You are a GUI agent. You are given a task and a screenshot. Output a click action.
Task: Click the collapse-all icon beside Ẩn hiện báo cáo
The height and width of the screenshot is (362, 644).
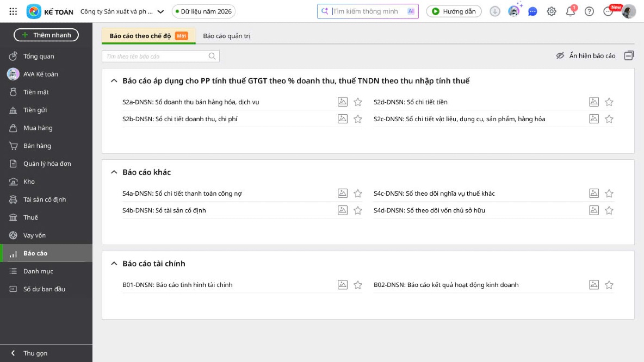pos(629,55)
